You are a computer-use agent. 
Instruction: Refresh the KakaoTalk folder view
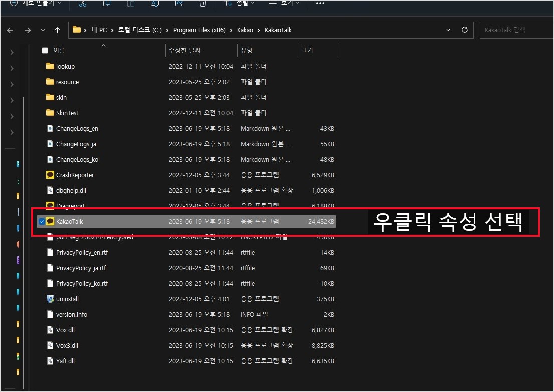pos(465,30)
